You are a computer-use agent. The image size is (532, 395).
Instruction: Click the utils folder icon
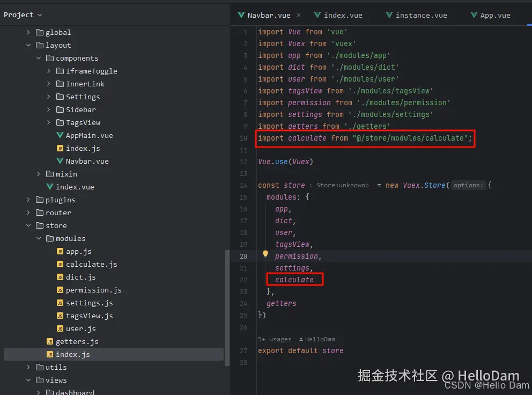tap(40, 367)
